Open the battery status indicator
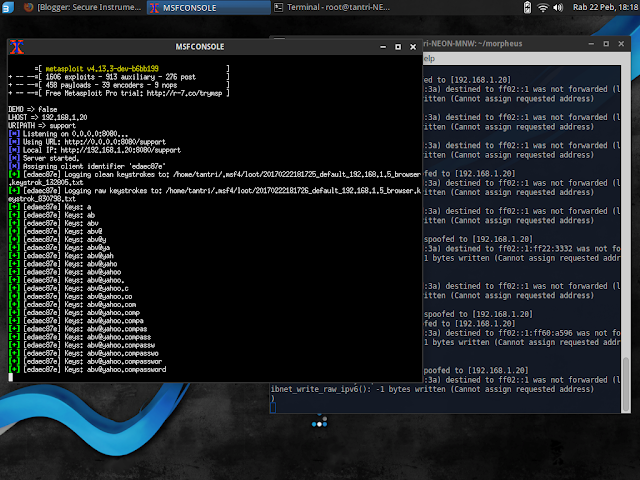640x480 pixels. pyautogui.click(x=527, y=7)
